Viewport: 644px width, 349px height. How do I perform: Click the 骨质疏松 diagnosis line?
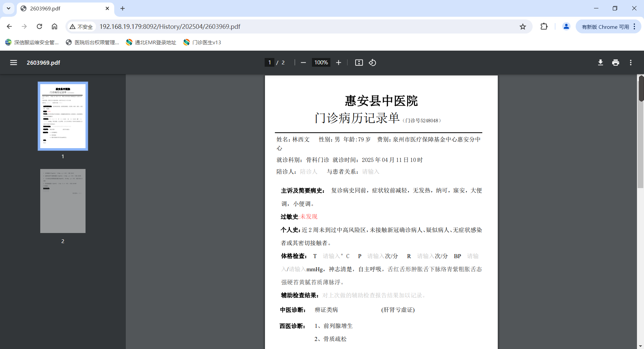pyautogui.click(x=330, y=339)
